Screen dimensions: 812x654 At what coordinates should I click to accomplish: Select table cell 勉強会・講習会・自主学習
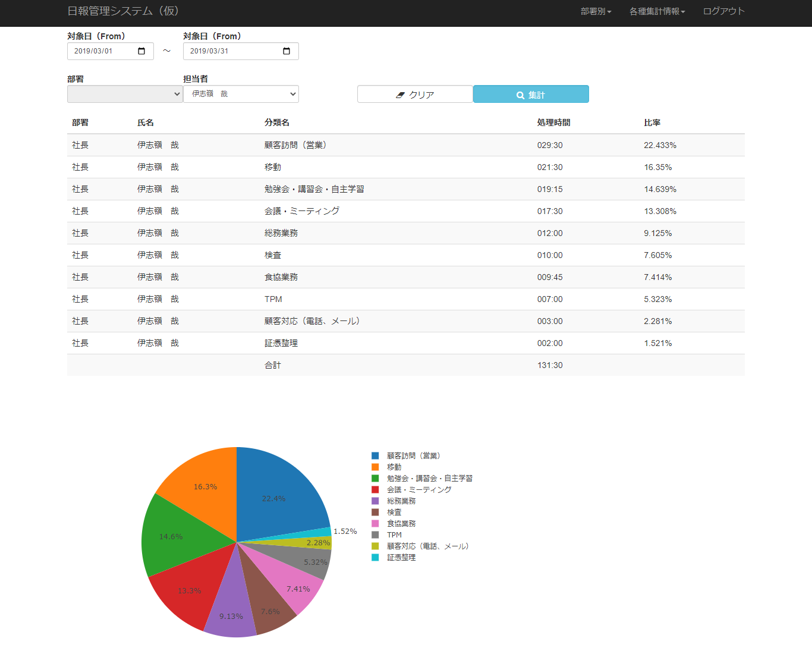[314, 189]
